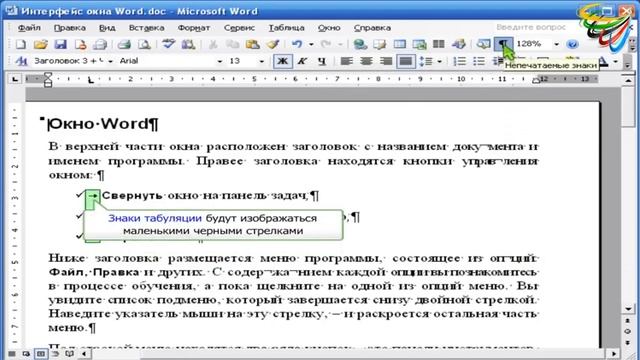The width and height of the screenshot is (640, 360).
Task: Apply the font color A button
Action: click(604, 62)
